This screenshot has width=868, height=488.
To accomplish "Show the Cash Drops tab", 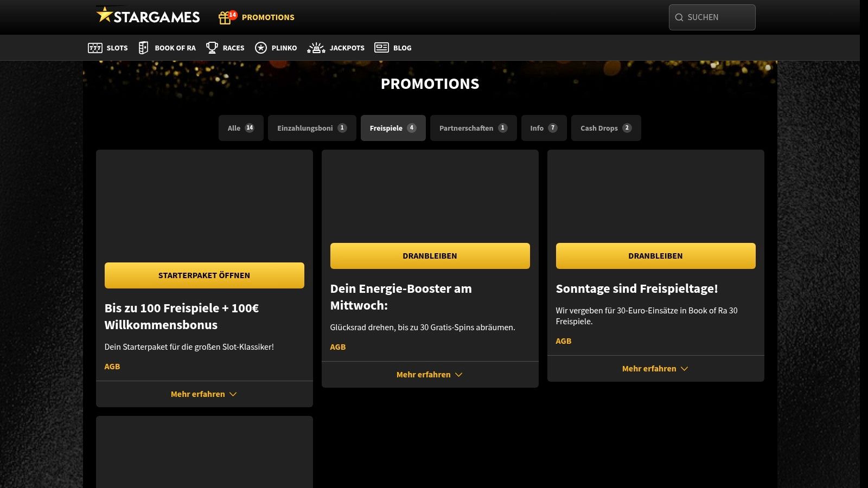I will (x=606, y=128).
